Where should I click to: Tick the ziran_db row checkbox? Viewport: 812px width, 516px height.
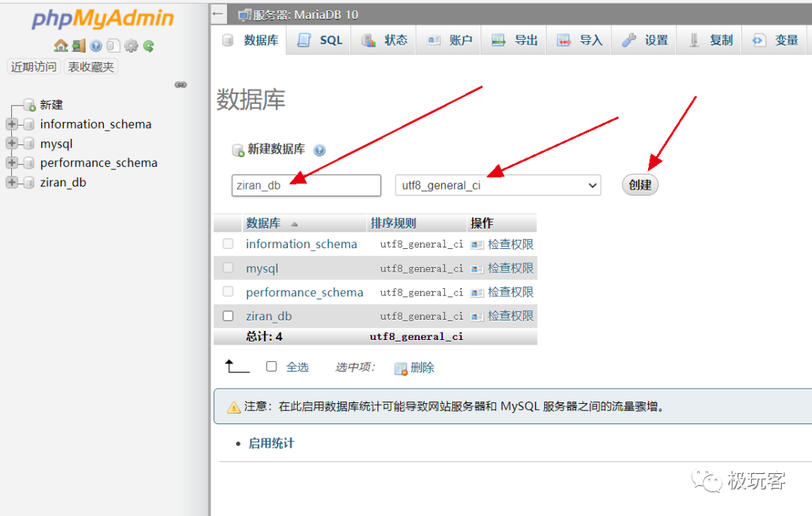228,316
